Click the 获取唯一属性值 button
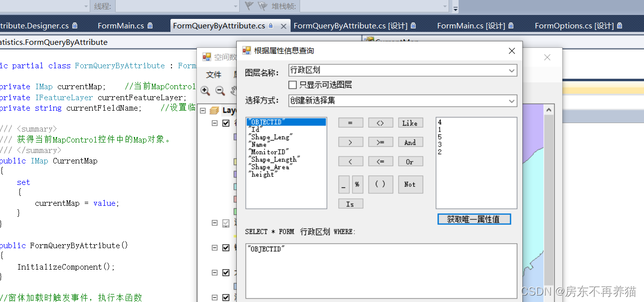 (x=474, y=219)
